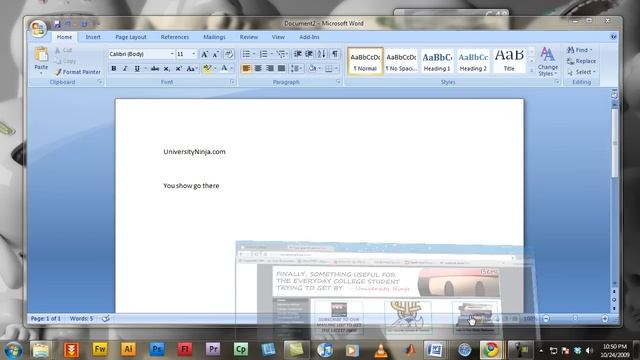Screen dimensions: 640x360
Task: Click the font color button
Action: click(x=224, y=69)
